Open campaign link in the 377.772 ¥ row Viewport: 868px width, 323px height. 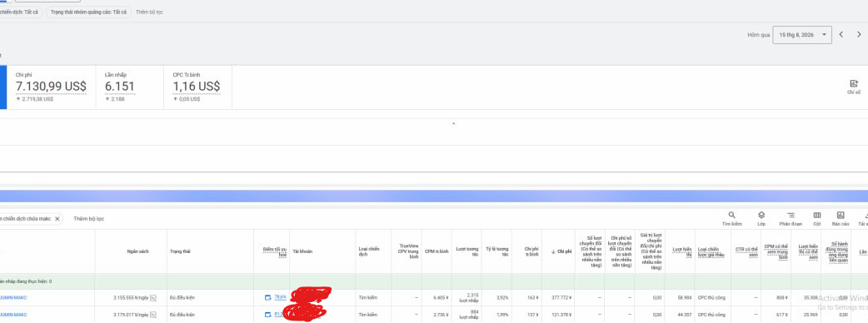pyautogui.click(x=13, y=297)
